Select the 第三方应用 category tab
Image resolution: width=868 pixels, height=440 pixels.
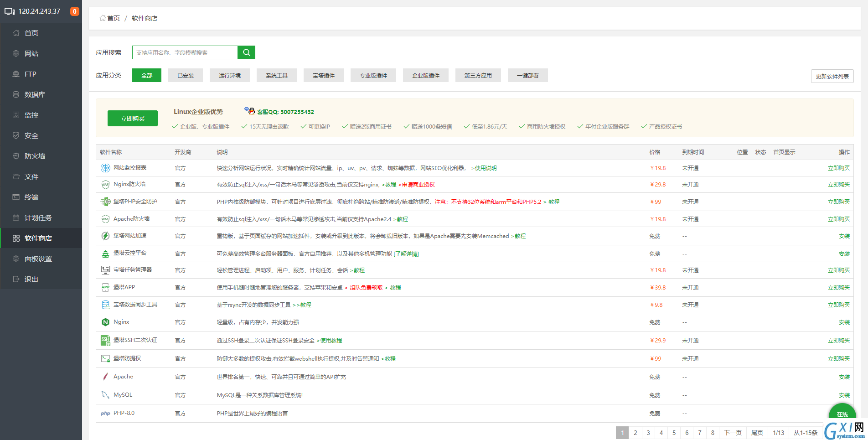[478, 75]
